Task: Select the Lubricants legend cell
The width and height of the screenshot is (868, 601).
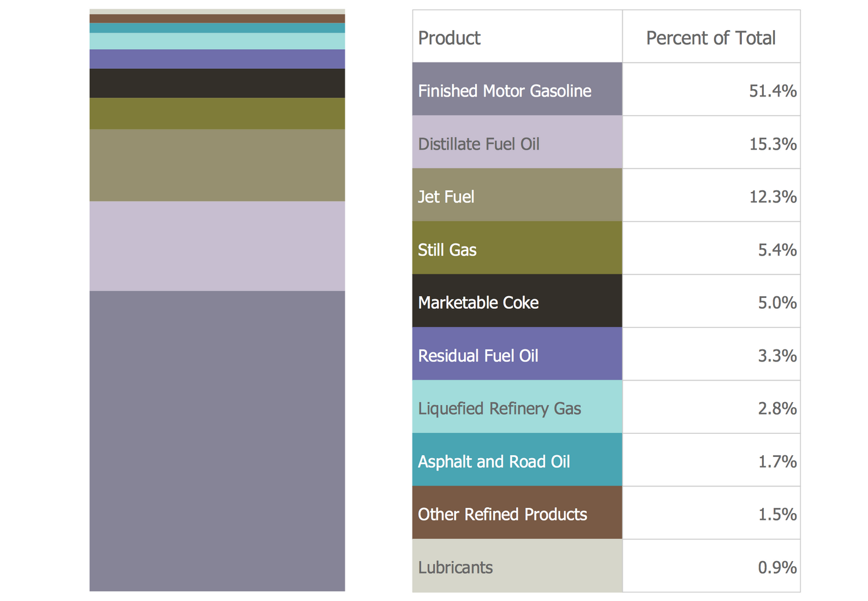Action: (517, 566)
